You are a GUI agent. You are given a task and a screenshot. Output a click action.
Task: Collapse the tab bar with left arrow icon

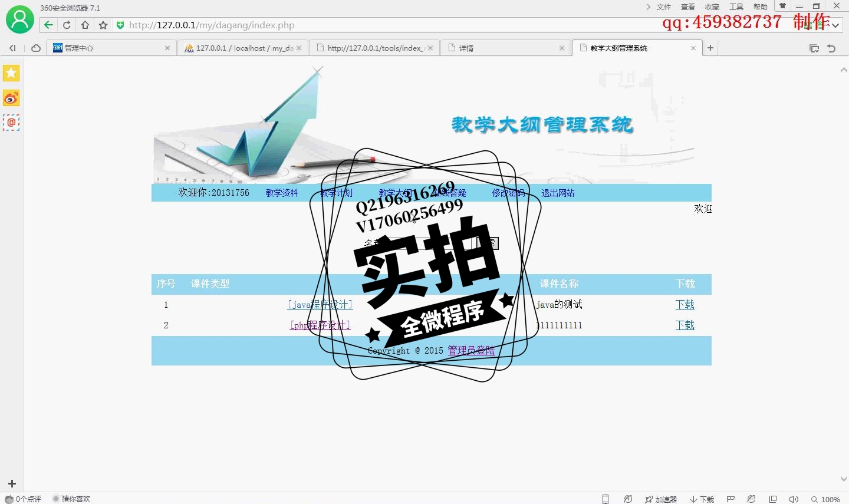coord(12,48)
